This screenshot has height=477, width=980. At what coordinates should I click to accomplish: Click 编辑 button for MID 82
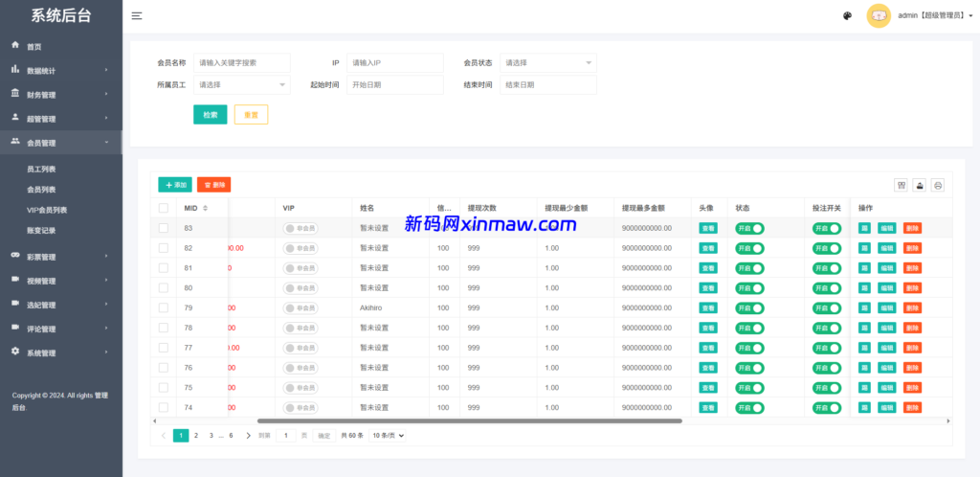(887, 248)
